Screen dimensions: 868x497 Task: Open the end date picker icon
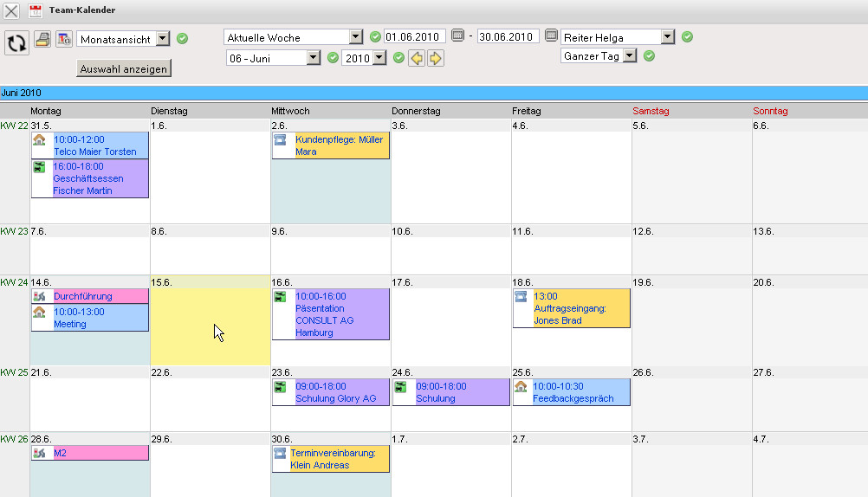[551, 36]
